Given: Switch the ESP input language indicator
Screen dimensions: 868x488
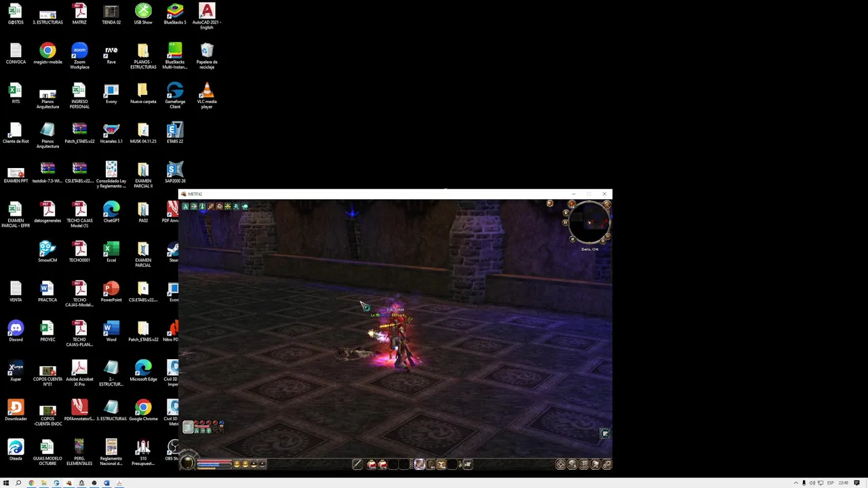Looking at the screenshot, I should point(831,483).
